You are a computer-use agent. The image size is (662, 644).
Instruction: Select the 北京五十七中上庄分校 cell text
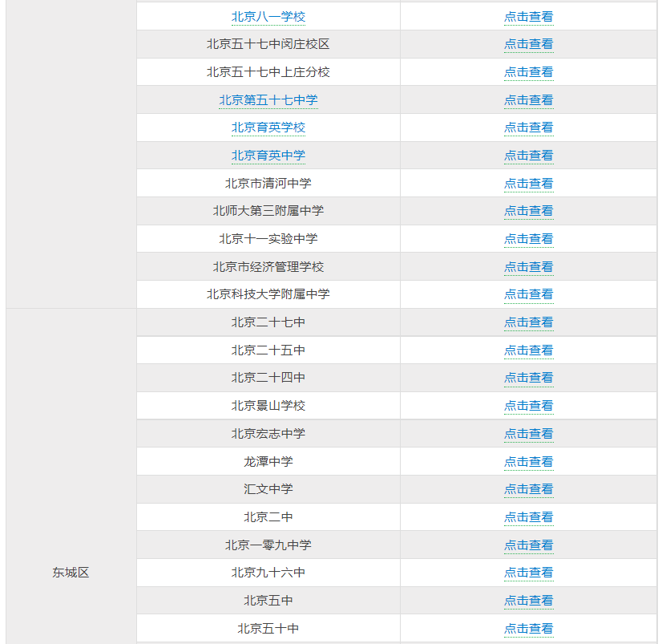tap(268, 72)
